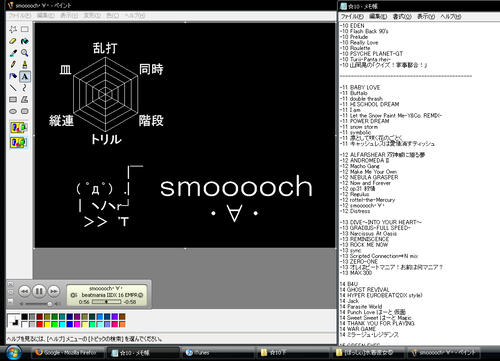This screenshot has height=361, width=500.
Task: Open the ヘルプ menu in Notepad
Action: pyautogui.click(x=451, y=16)
